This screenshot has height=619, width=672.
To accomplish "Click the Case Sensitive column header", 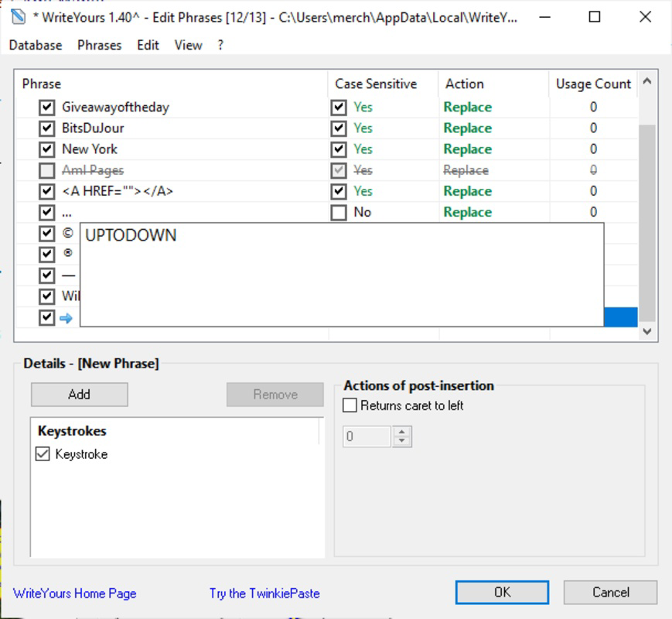I will 383,84.
